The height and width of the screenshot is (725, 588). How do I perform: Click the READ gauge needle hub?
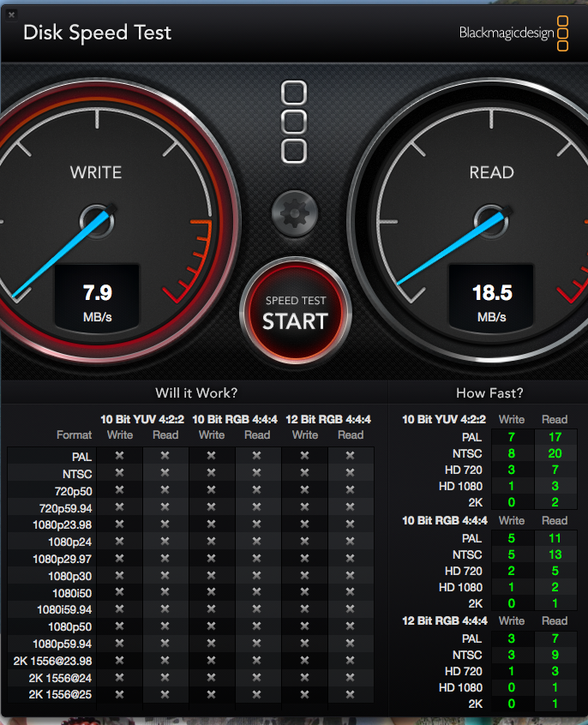point(489,218)
